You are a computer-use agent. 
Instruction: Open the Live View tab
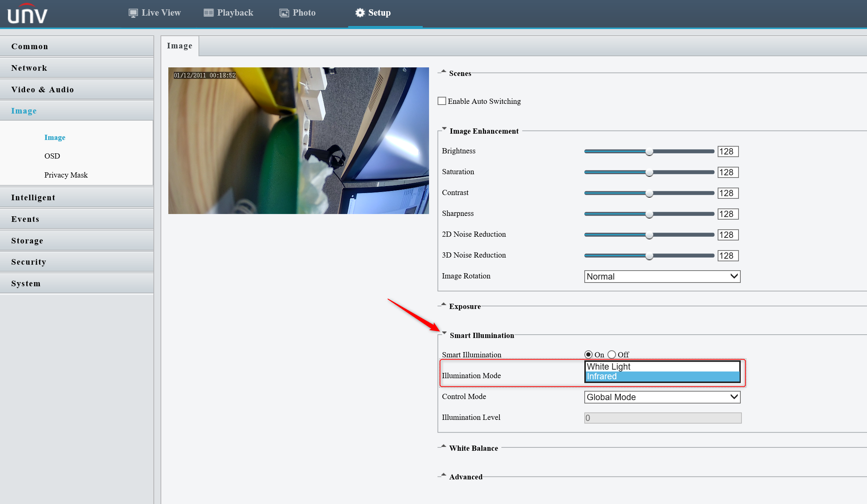click(x=155, y=13)
